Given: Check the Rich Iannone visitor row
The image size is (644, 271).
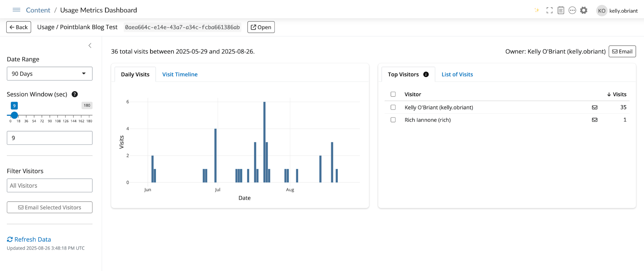Looking at the screenshot, I should (393, 120).
